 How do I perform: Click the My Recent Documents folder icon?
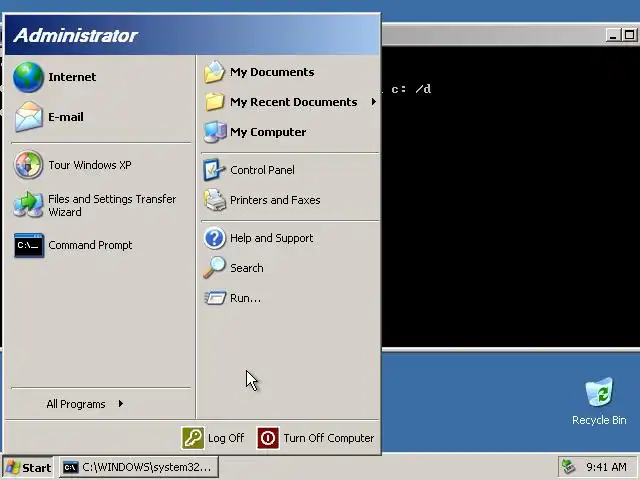click(214, 102)
